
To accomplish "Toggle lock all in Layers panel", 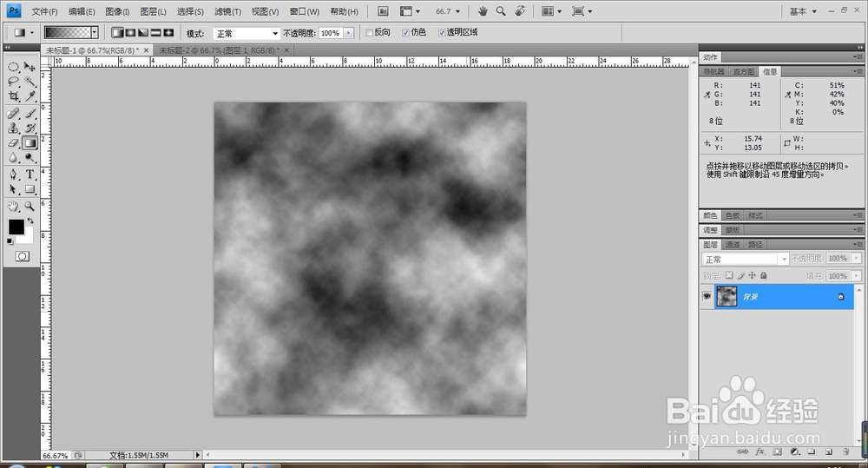I will tap(764, 275).
